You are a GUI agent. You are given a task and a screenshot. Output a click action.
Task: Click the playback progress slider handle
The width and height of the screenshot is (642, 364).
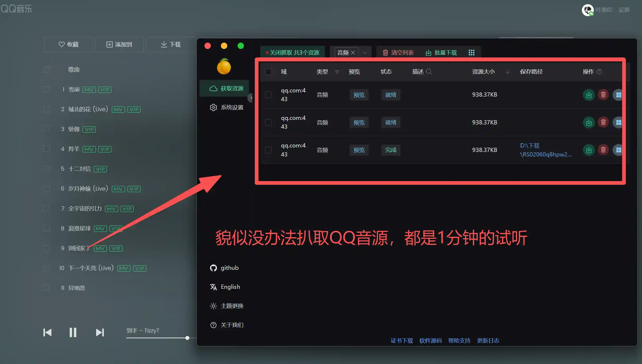pos(187,338)
